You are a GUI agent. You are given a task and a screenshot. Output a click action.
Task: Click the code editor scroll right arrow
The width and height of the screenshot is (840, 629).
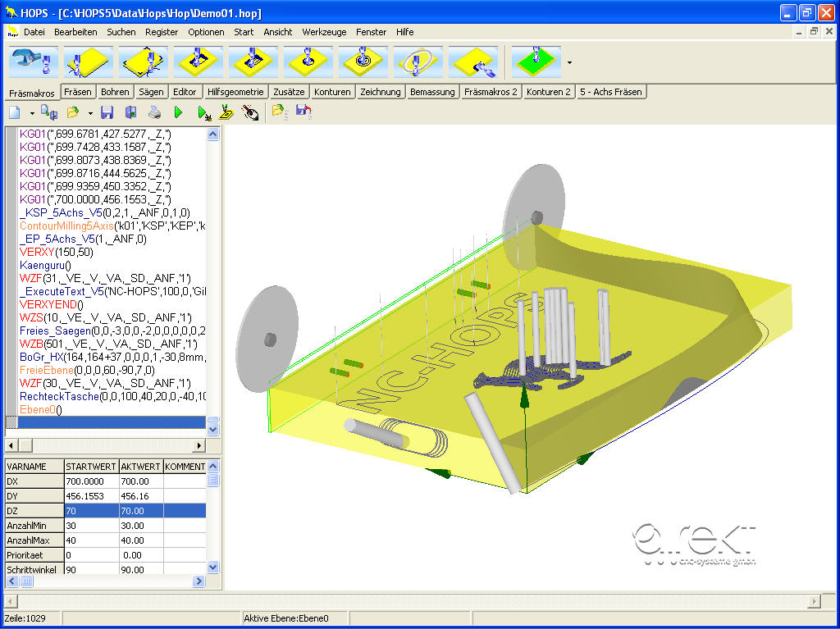coord(199,444)
